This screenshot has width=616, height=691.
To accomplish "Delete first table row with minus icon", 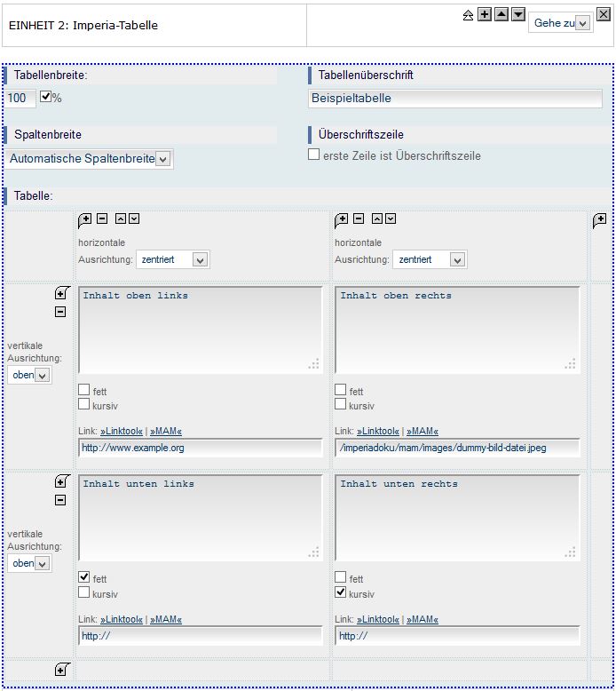I will coord(60,312).
